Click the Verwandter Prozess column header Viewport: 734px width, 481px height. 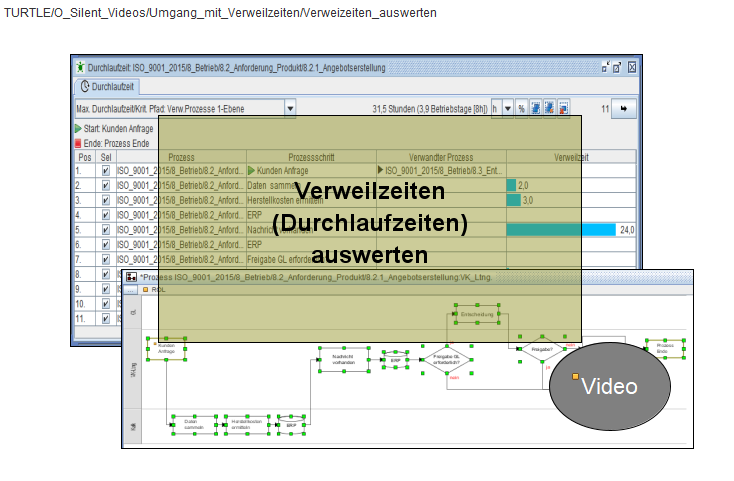441,157
